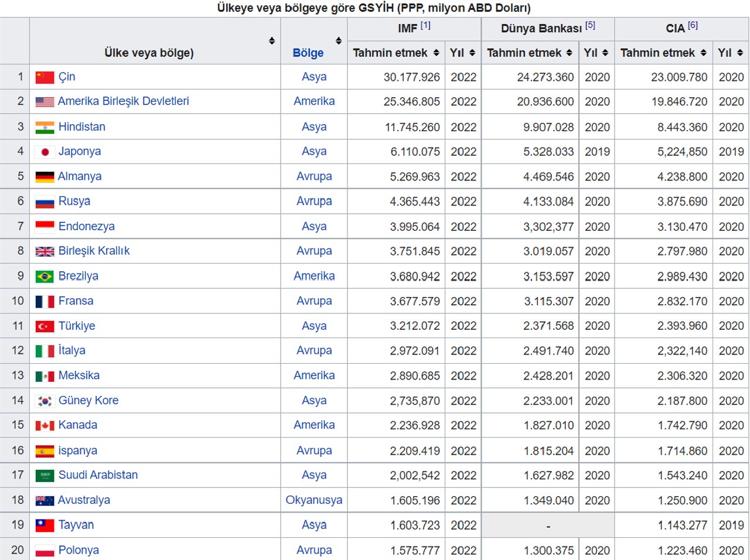Click the Indonesia flag next to Endonezya
The height and width of the screenshot is (560, 750).
click(45, 227)
